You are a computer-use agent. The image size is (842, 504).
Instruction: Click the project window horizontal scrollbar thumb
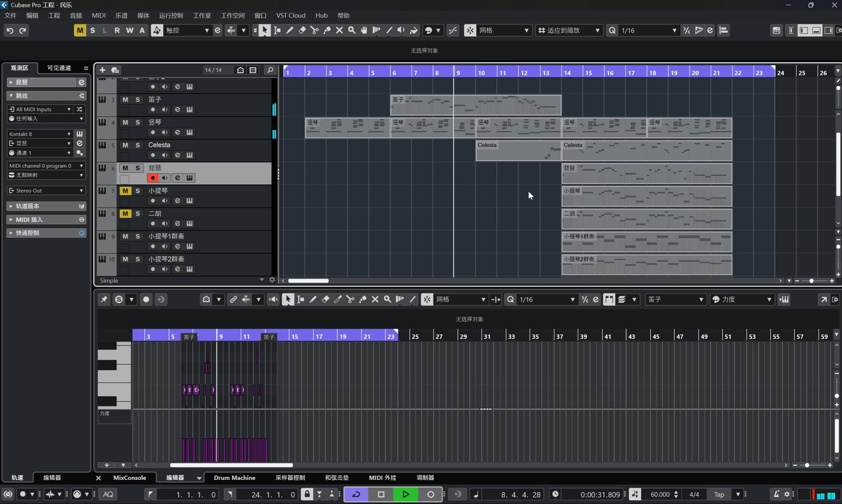pos(308,281)
